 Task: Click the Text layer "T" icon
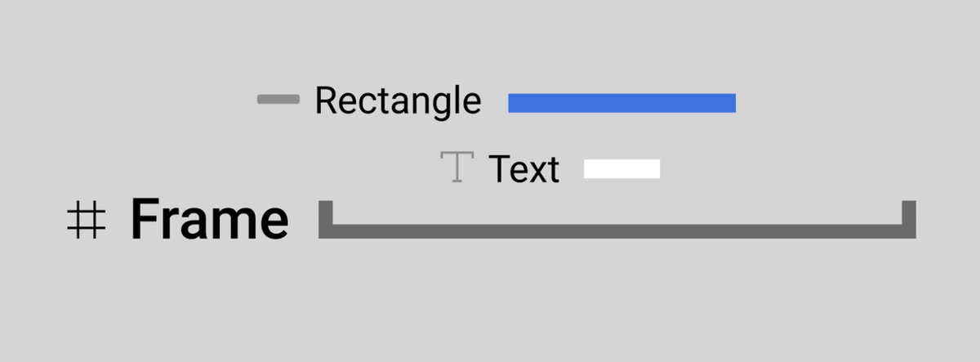coord(457,168)
